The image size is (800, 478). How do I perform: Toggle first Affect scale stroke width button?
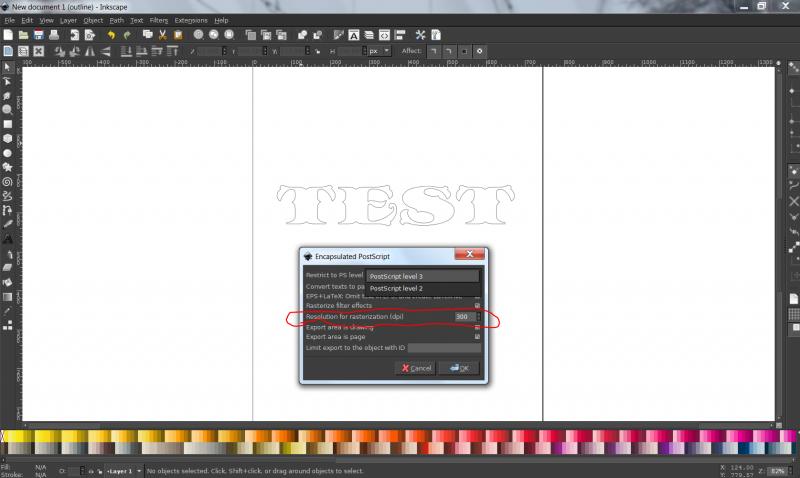click(433, 51)
